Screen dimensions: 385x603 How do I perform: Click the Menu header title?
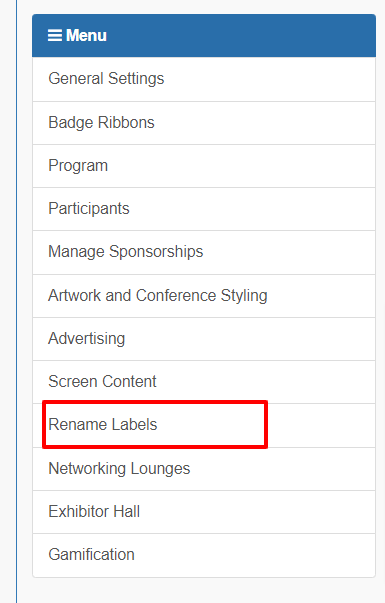point(86,35)
